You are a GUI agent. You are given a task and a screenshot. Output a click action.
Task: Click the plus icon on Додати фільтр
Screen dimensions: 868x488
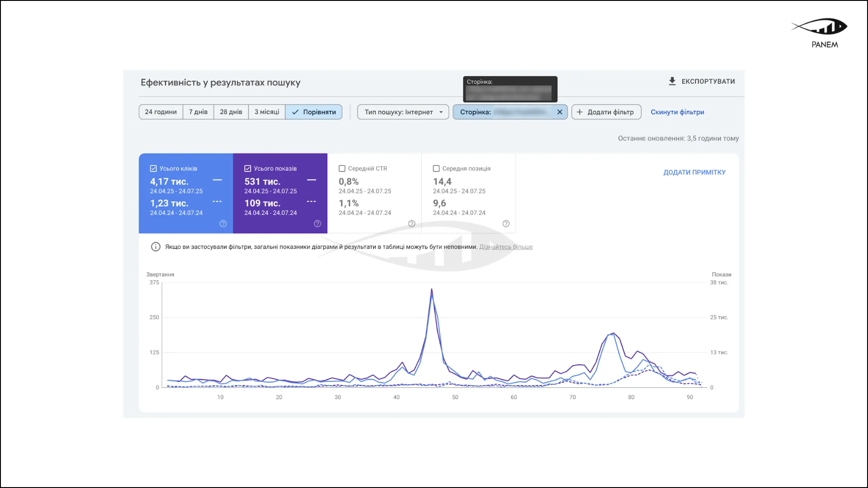[x=580, y=112]
